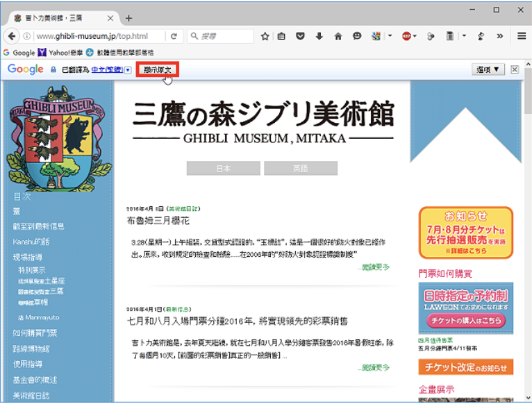Open sidebar menu item Kanshu的話
Viewport: 532px width, 404px height.
(x=31, y=242)
